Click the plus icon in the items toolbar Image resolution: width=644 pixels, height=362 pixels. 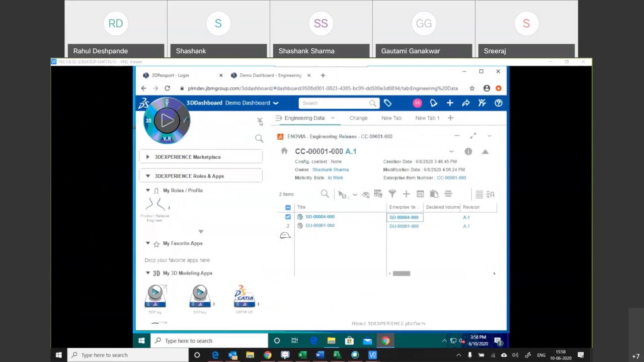coord(406,194)
